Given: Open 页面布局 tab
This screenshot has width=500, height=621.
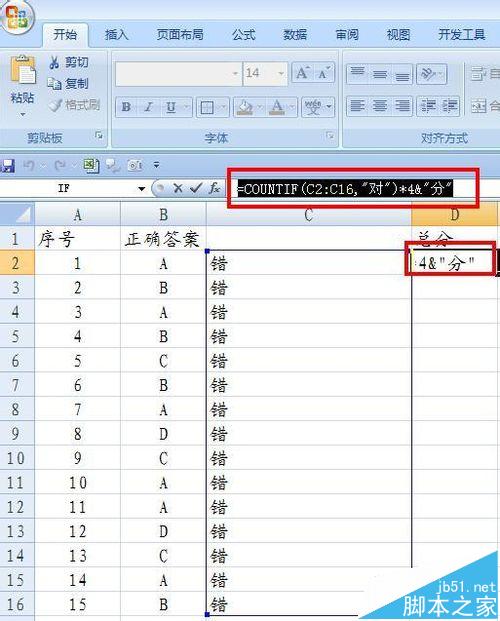Looking at the screenshot, I should coord(180,35).
